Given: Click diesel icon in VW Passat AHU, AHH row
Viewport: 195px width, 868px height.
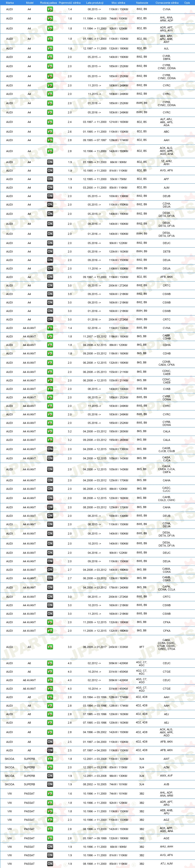Looking at the screenshot, I should (x=50, y=847).
